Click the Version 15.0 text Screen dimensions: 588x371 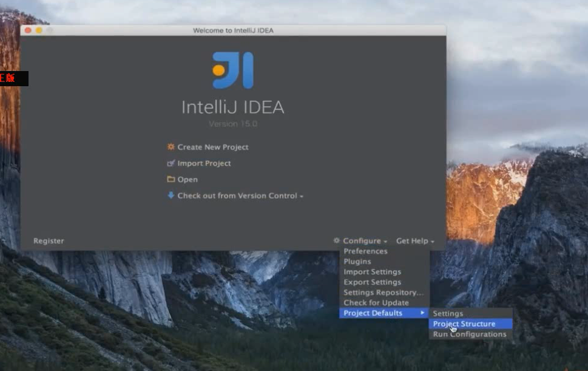pos(233,124)
